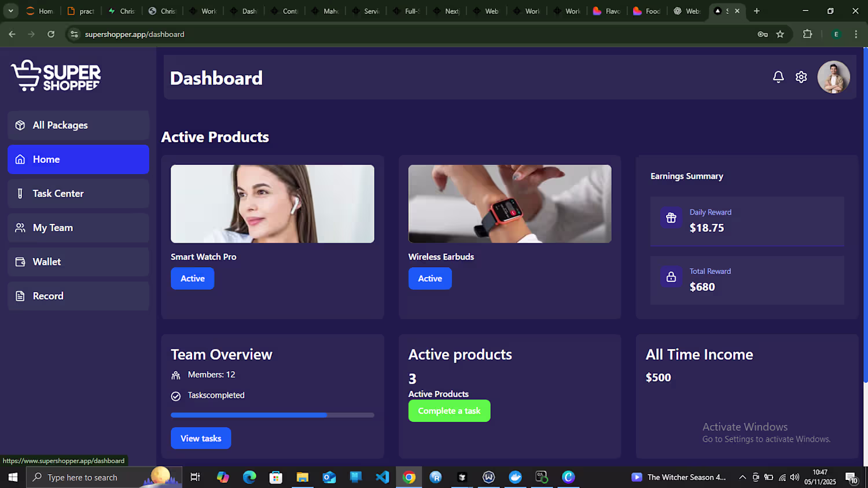
Task: Switch to the pract tab
Action: [80, 10]
